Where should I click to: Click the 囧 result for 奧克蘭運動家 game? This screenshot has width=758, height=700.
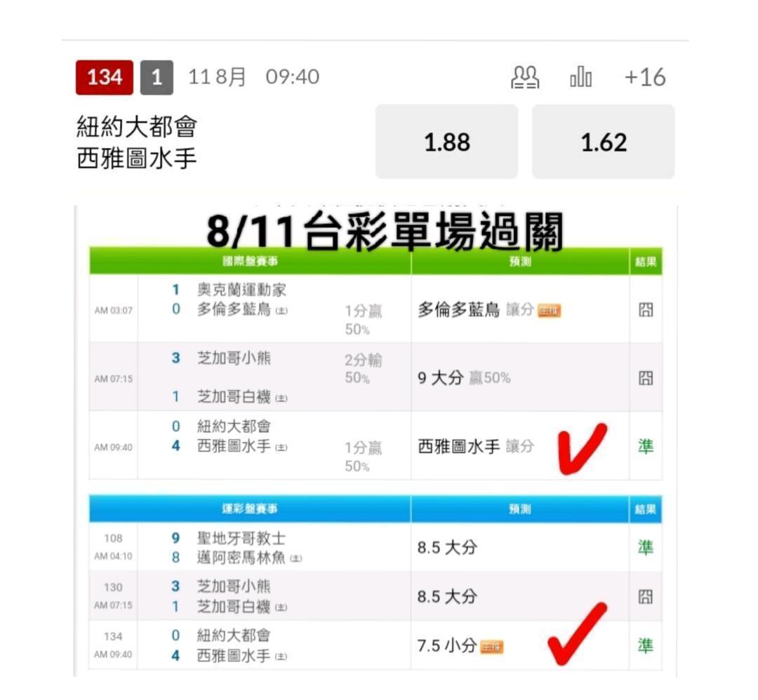click(x=646, y=309)
